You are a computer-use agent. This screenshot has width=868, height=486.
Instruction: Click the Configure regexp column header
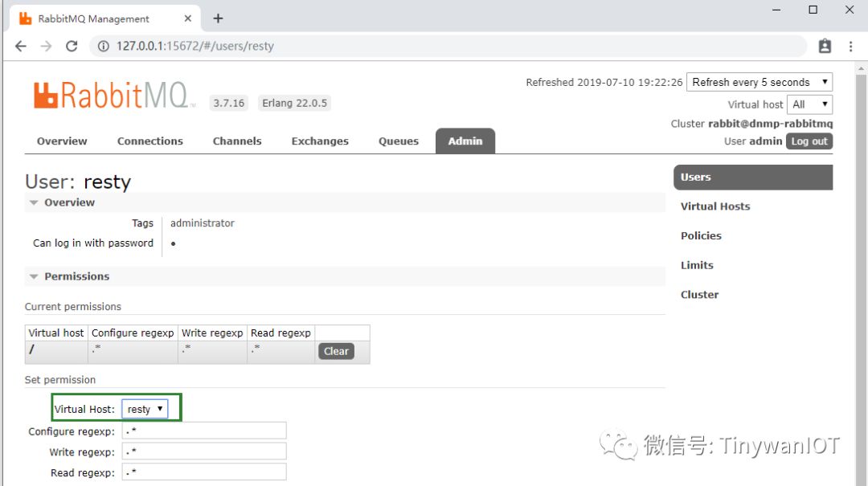pos(133,333)
